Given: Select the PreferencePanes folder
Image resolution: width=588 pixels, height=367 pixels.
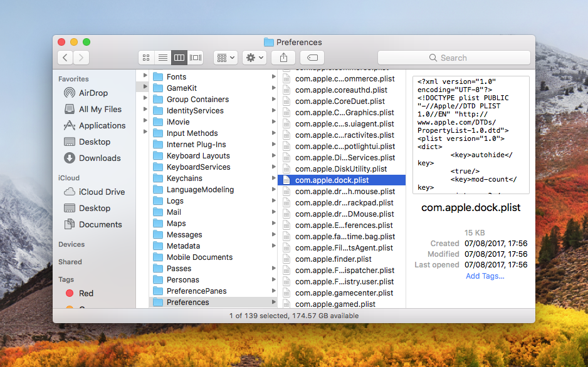Looking at the screenshot, I should [x=213, y=291].
